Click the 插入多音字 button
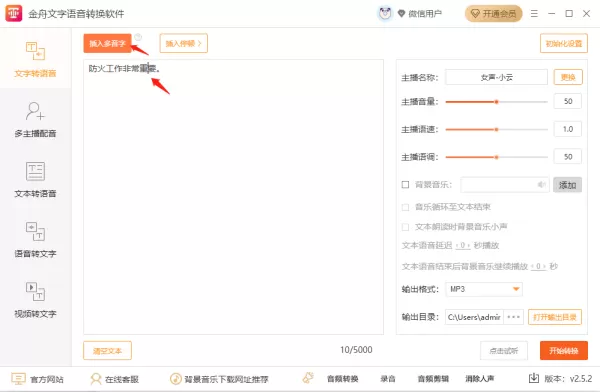The height and width of the screenshot is (392, 600). [108, 43]
